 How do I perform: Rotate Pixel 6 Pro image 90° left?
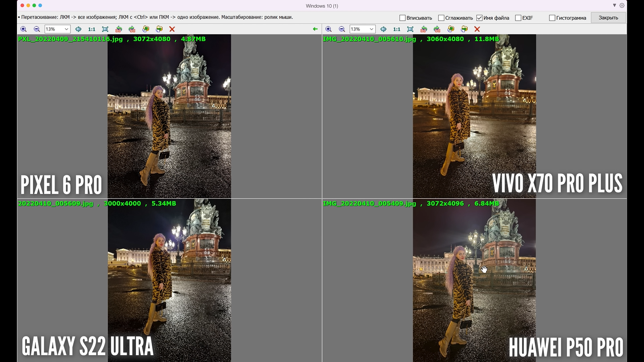[118, 29]
